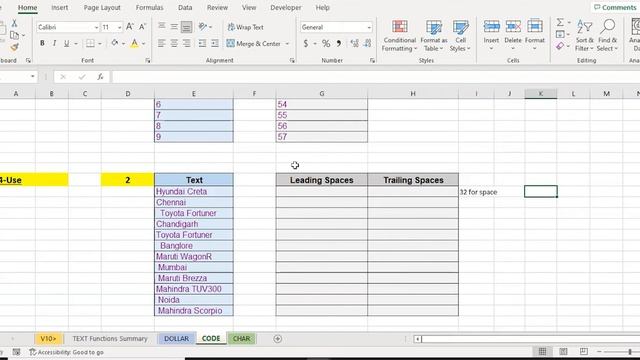The width and height of the screenshot is (640, 360).
Task: Click Increase Decimal icon
Action: 354,43
